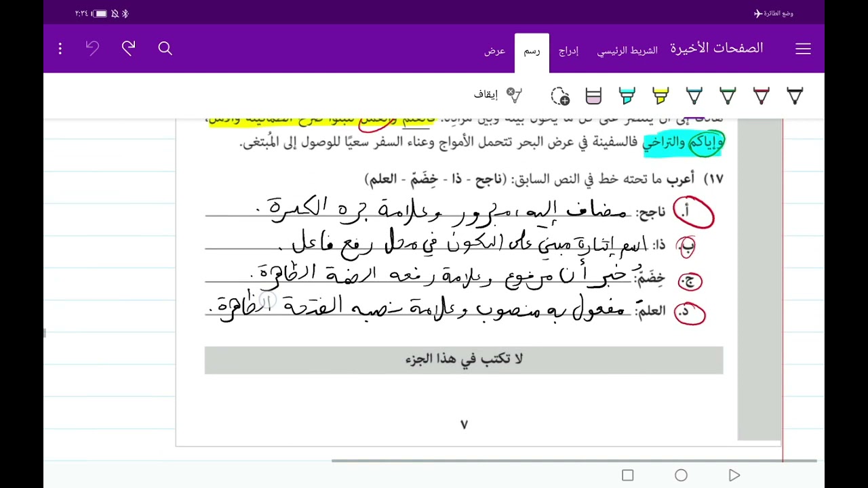Click the لا تكتب في هذا الجزء banner
868x488 pixels.
click(x=464, y=360)
